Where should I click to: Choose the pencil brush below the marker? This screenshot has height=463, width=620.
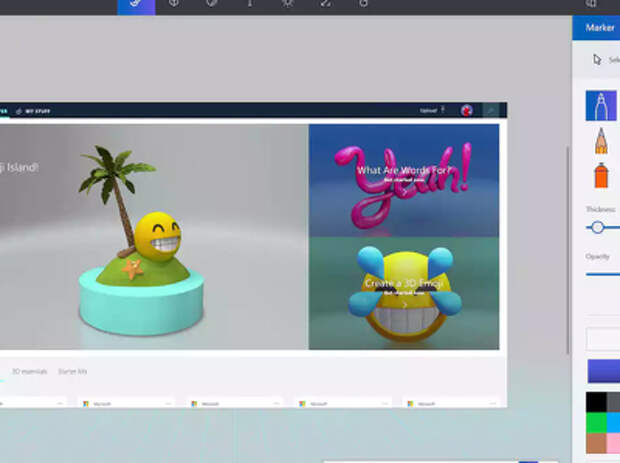(x=601, y=139)
